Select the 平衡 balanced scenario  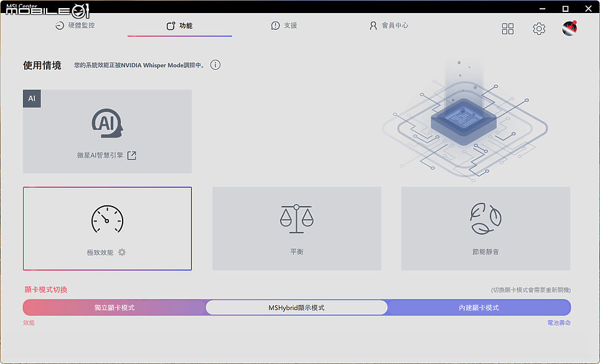pos(296,228)
